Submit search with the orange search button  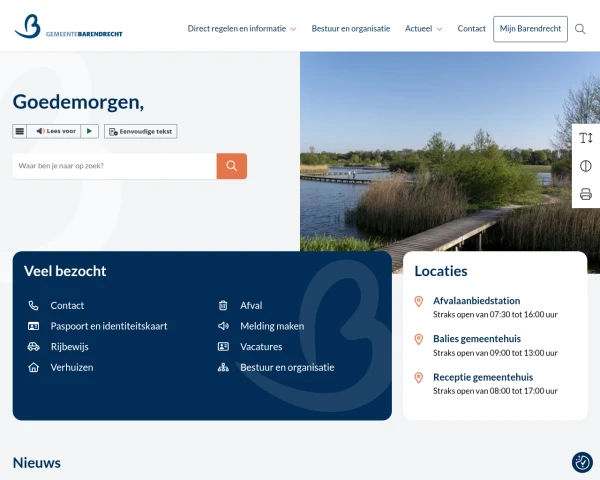232,166
